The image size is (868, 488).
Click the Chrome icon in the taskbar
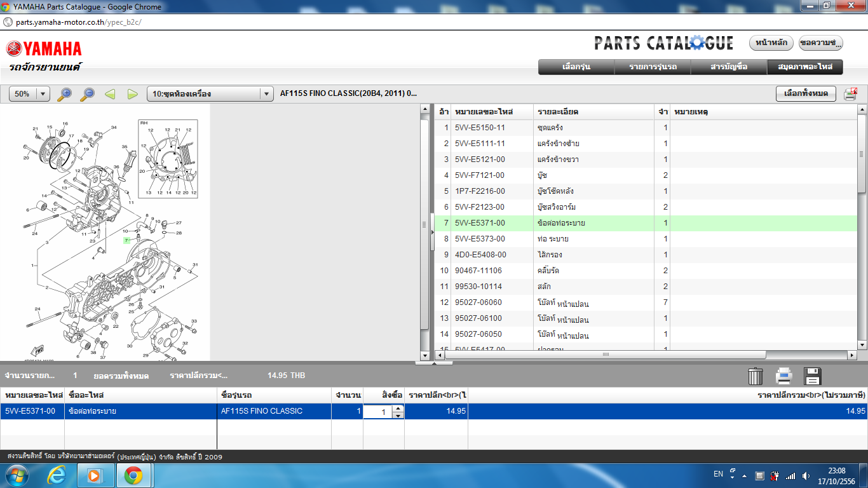click(133, 475)
